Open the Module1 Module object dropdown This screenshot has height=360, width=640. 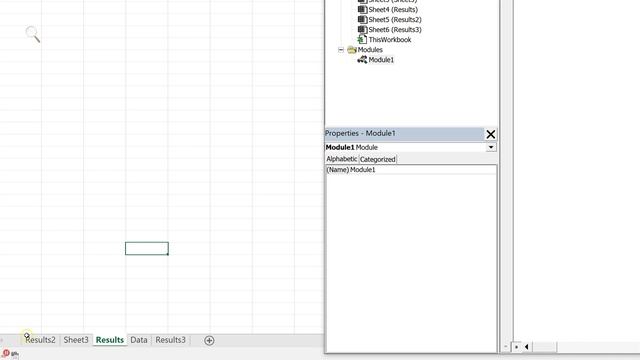click(x=491, y=147)
